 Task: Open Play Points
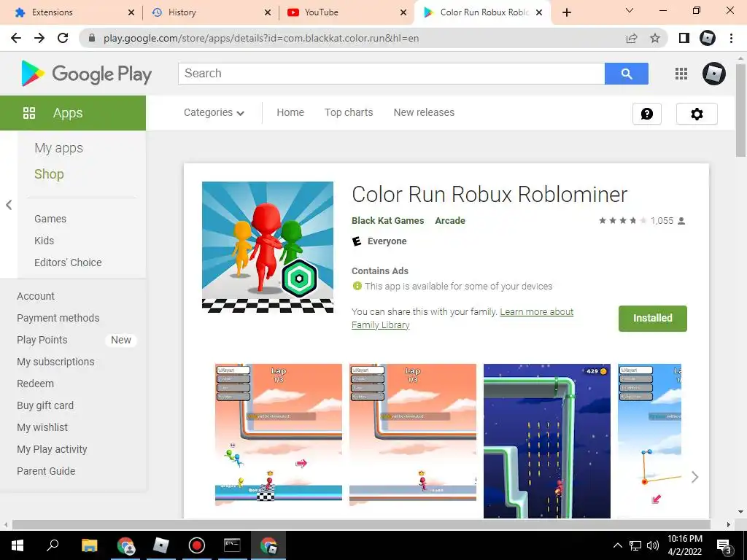(x=42, y=340)
